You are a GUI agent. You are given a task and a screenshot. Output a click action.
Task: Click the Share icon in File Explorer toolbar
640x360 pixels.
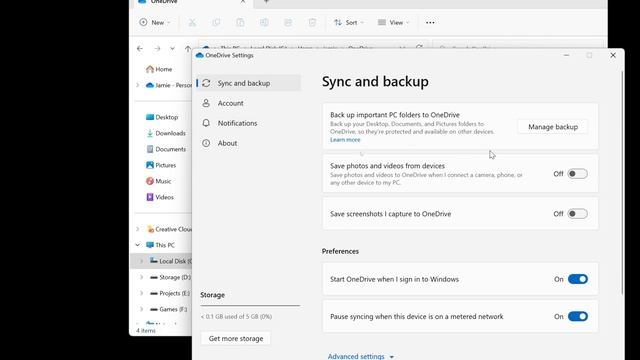click(288, 22)
